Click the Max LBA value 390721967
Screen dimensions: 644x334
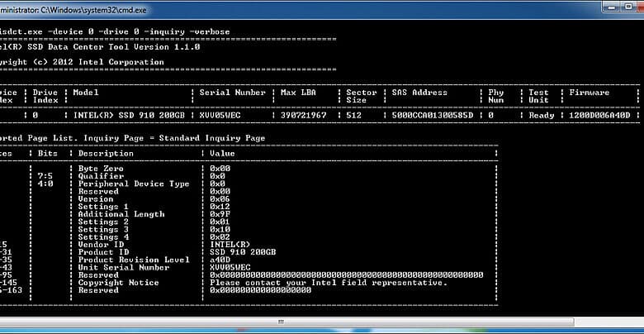(304, 116)
